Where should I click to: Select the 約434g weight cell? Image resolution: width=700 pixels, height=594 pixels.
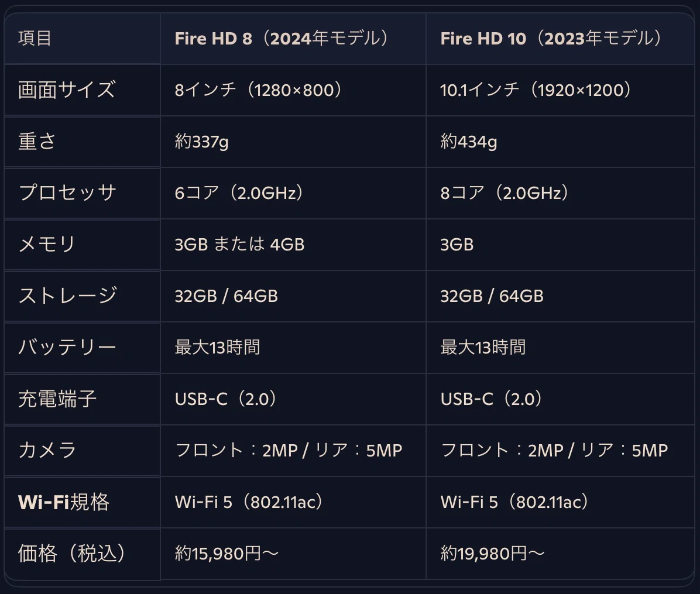(560, 142)
